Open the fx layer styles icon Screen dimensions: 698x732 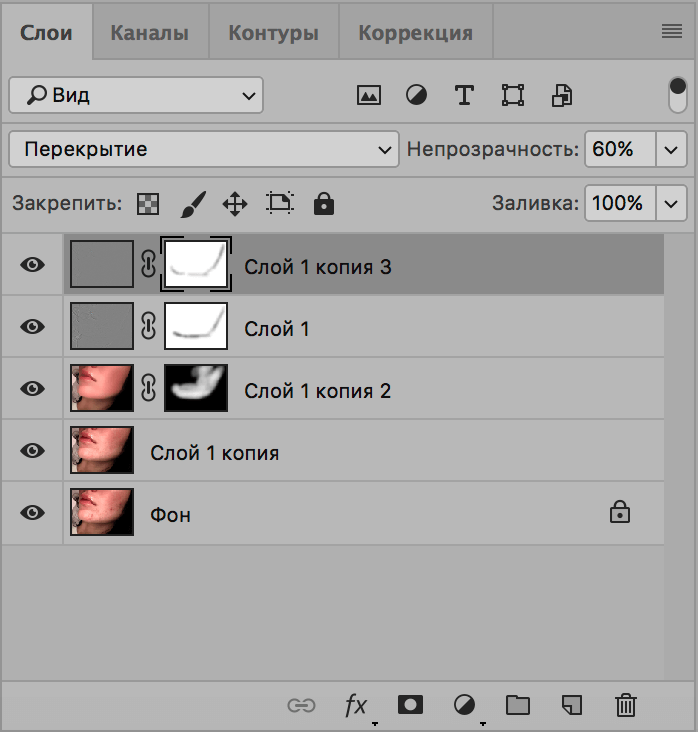point(356,705)
